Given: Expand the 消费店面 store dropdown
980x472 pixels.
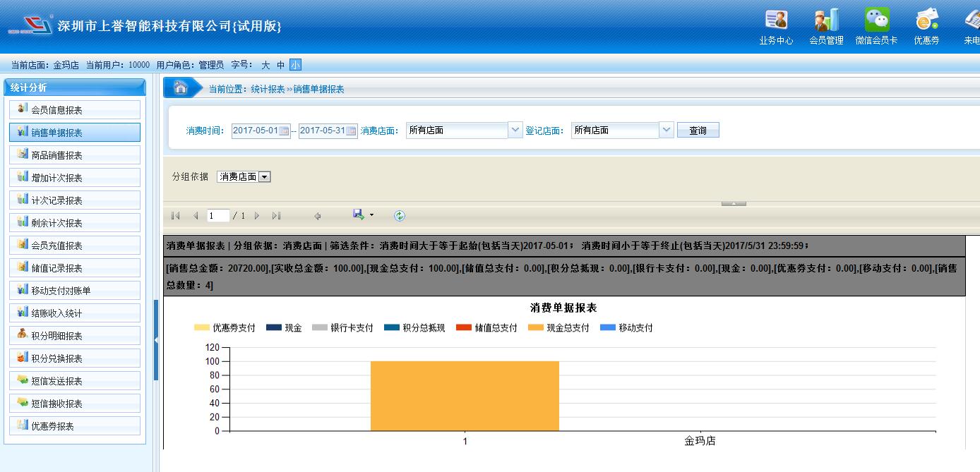Looking at the screenshot, I should pos(515,131).
